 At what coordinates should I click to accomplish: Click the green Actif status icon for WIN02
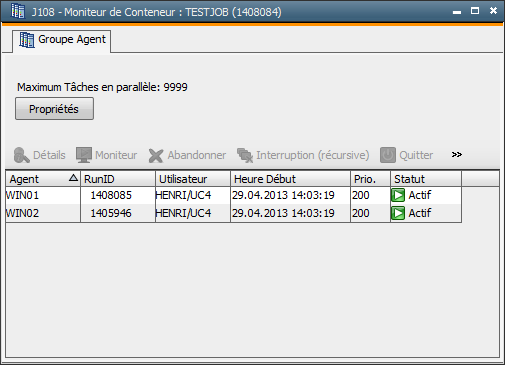[x=398, y=213]
